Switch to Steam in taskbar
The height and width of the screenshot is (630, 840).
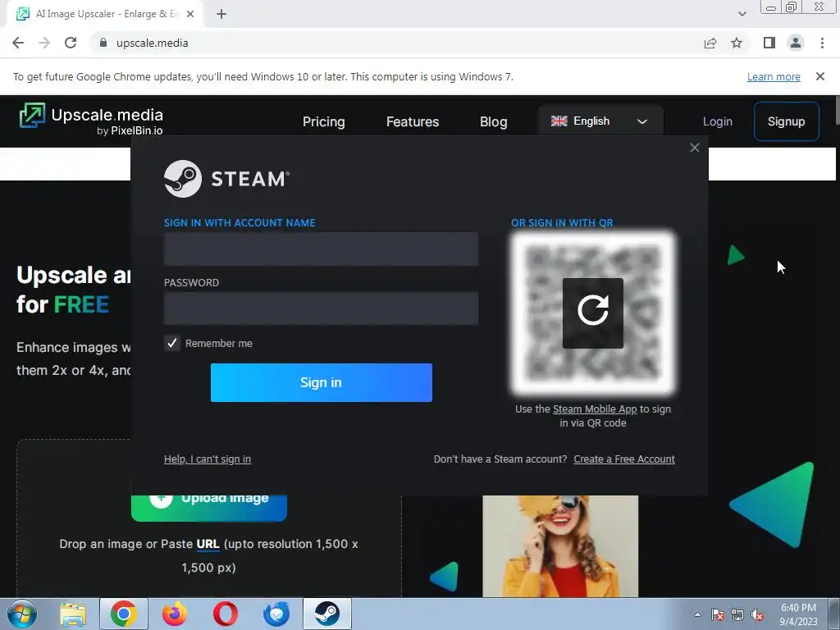tap(327, 614)
